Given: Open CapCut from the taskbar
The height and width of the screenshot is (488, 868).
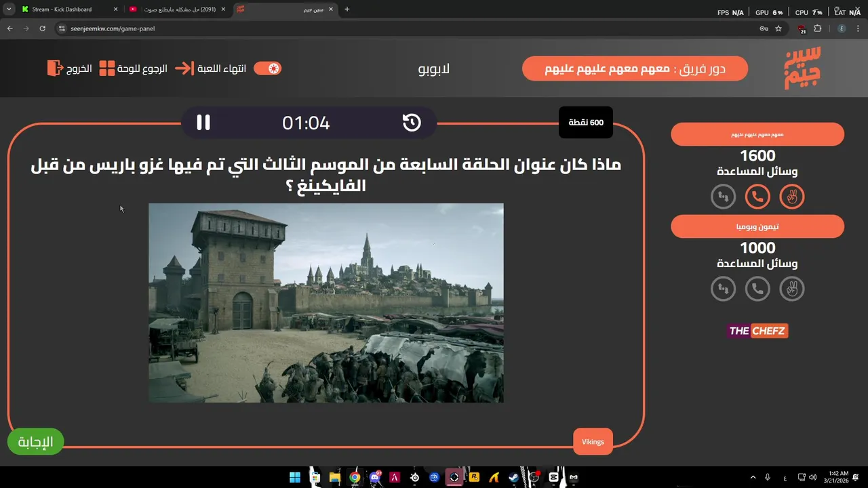Looking at the screenshot, I should (554, 477).
